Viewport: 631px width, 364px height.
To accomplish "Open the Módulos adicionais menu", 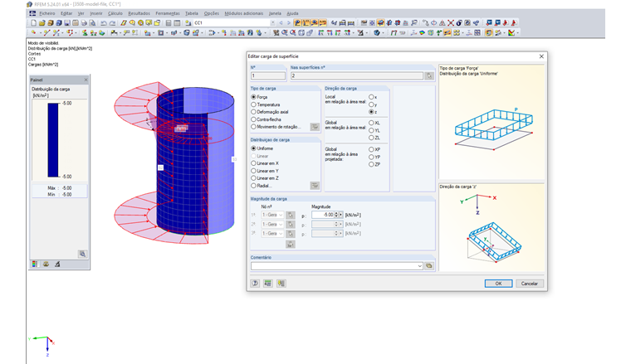I will pyautogui.click(x=244, y=13).
